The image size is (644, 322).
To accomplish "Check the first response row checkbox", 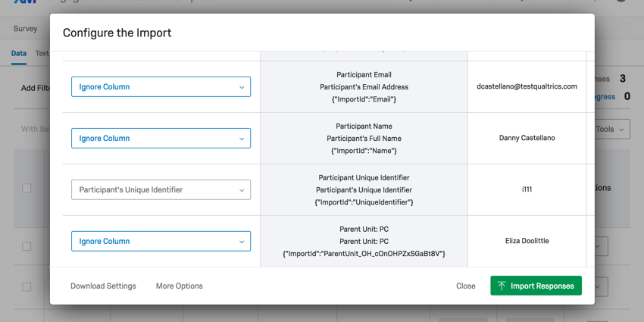I will [27, 246].
